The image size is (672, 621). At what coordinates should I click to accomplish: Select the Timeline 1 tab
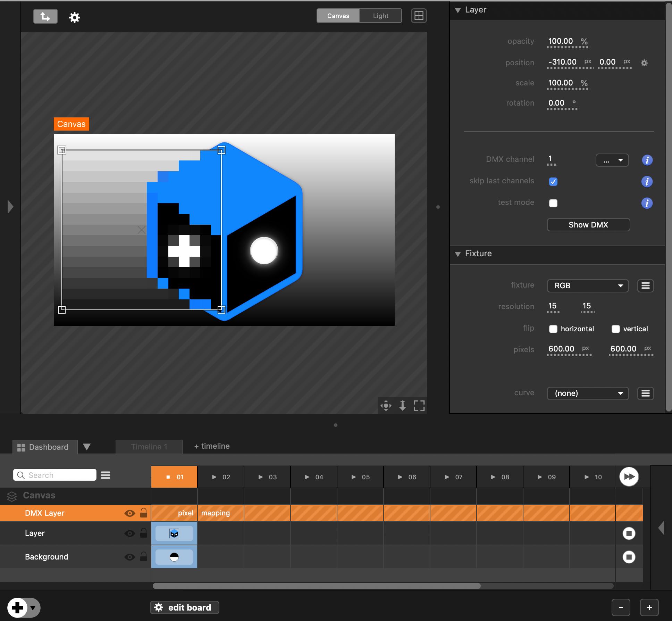tap(149, 447)
